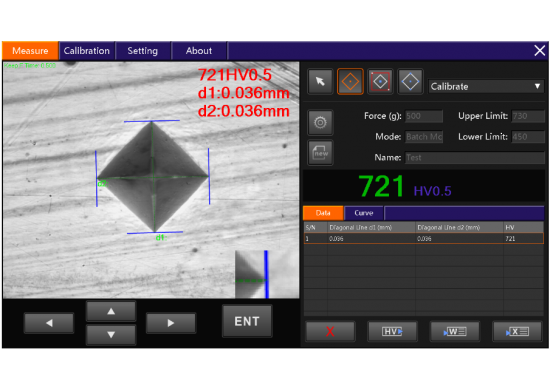Export results to Excel spreadsheet
The width and height of the screenshot is (550, 390).
click(x=517, y=331)
